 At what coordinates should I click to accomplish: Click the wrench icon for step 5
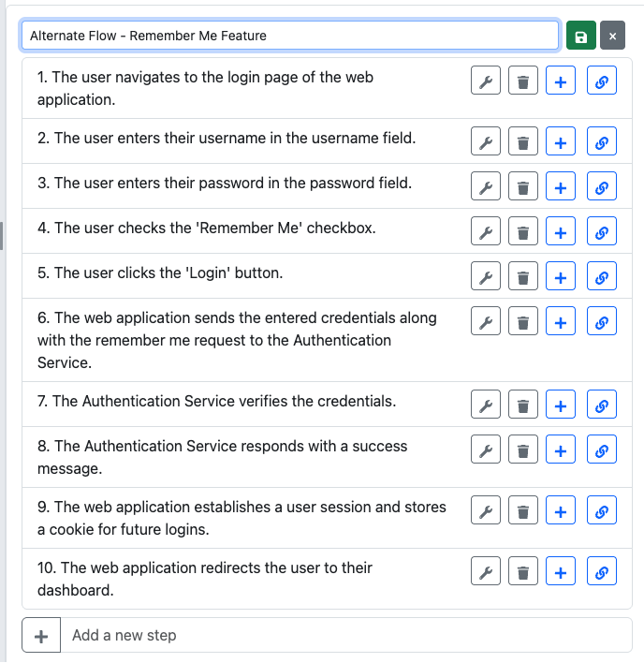click(x=485, y=278)
